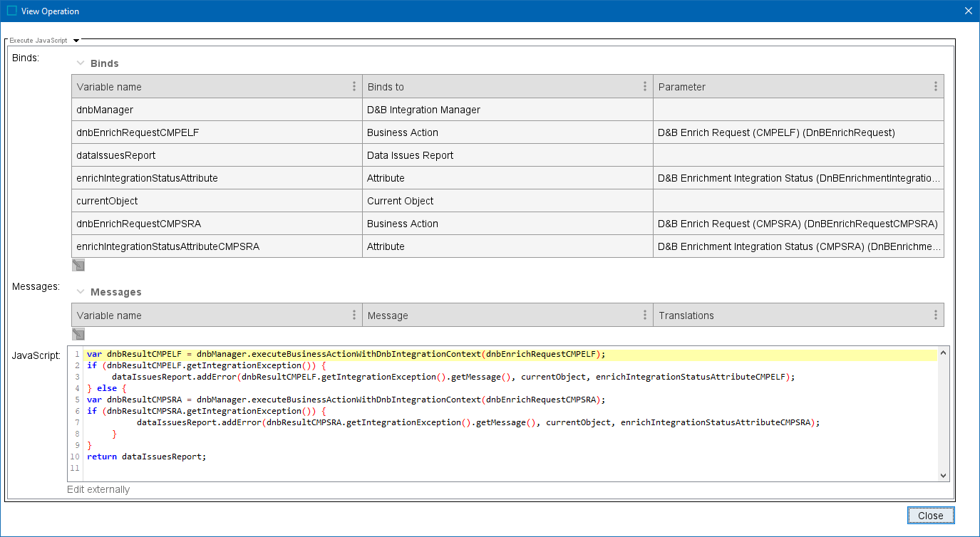980x537 pixels.
Task: Click D&B Enrich Request (CMPELF) parameter cell
Action: [x=798, y=132]
